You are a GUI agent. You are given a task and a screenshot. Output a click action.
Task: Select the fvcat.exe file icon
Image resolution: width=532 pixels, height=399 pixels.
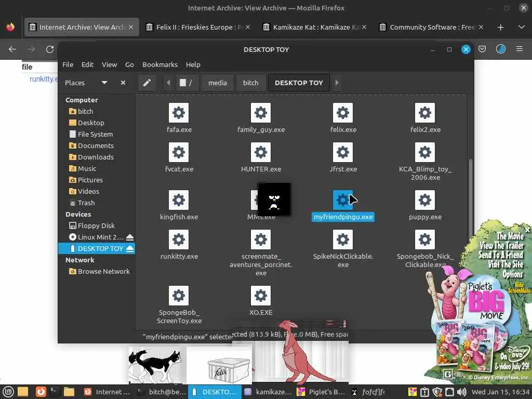click(179, 152)
